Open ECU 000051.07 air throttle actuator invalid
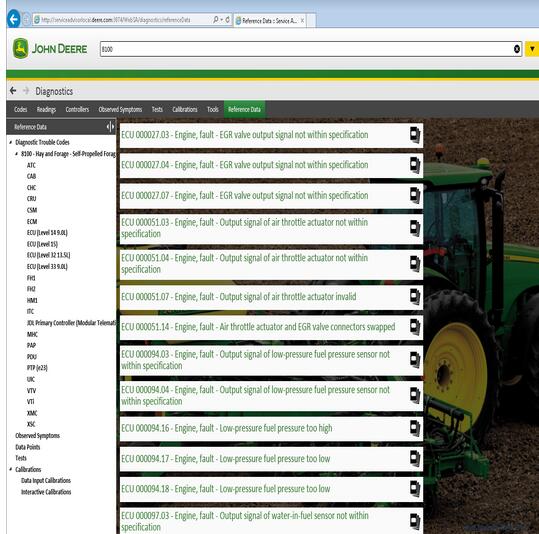Image resolution: width=539 pixels, height=534 pixels. (x=239, y=297)
